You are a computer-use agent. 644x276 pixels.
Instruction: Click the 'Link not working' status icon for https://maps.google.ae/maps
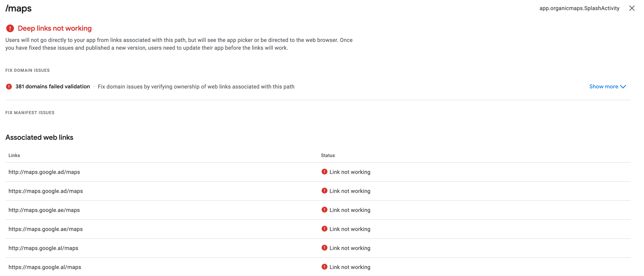click(x=324, y=229)
